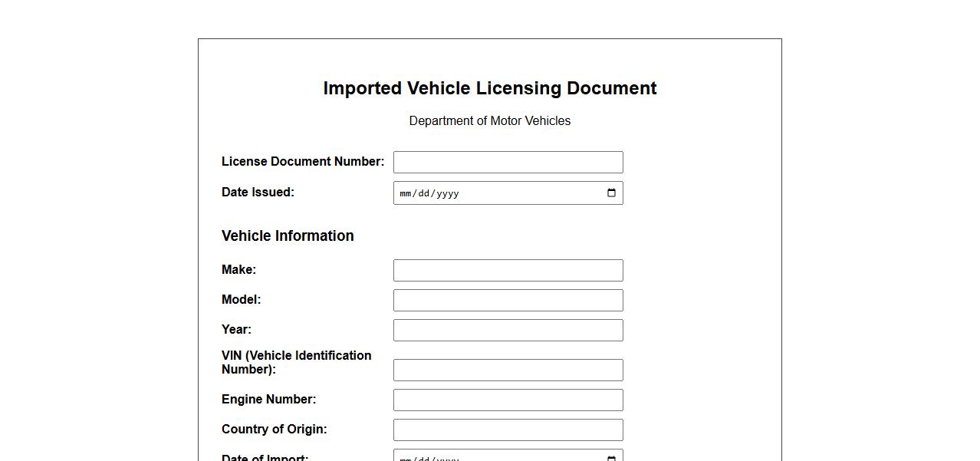This screenshot has width=980, height=461.
Task: Select the month segment in Date Issued
Action: [406, 193]
